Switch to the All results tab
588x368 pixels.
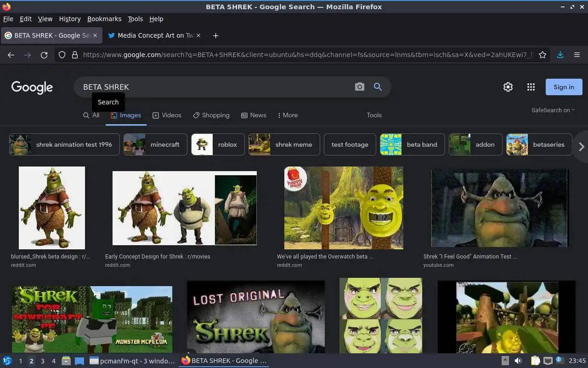pos(91,115)
